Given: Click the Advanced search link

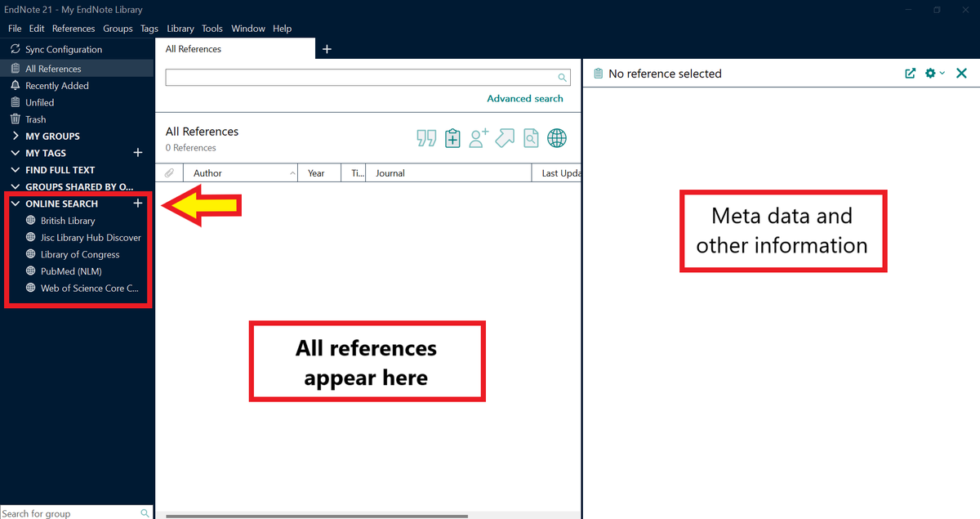Looking at the screenshot, I should tap(525, 98).
